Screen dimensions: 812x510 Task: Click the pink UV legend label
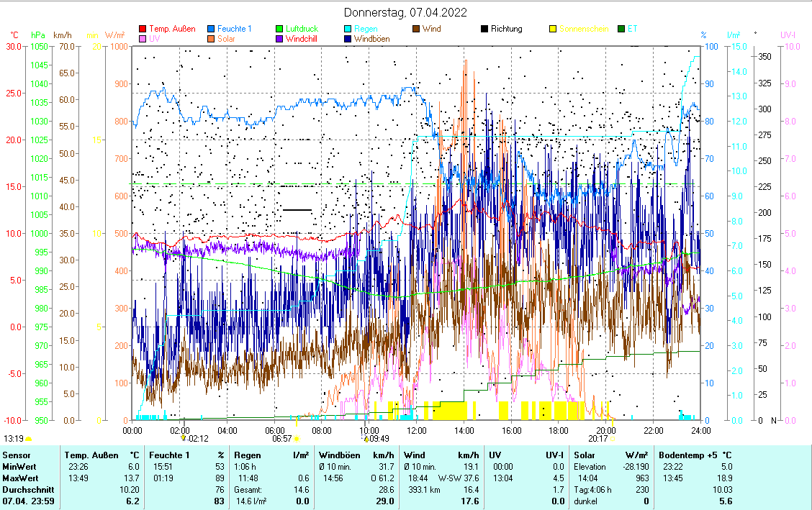[x=154, y=39]
